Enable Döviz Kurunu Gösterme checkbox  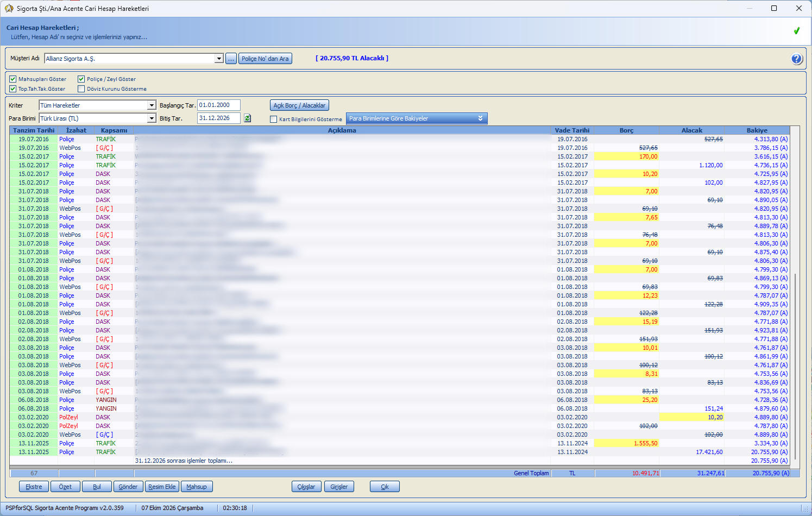[81, 89]
